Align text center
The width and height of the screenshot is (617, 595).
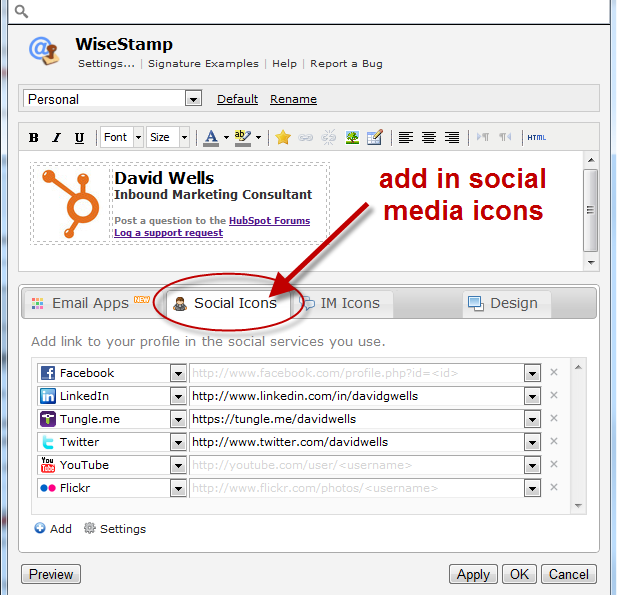point(429,137)
